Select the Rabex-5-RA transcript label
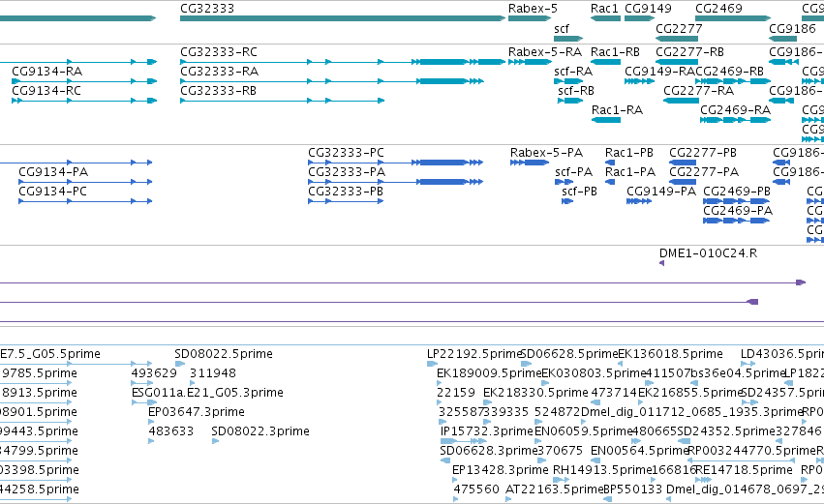Viewport: 824px width, 504px height. (545, 52)
